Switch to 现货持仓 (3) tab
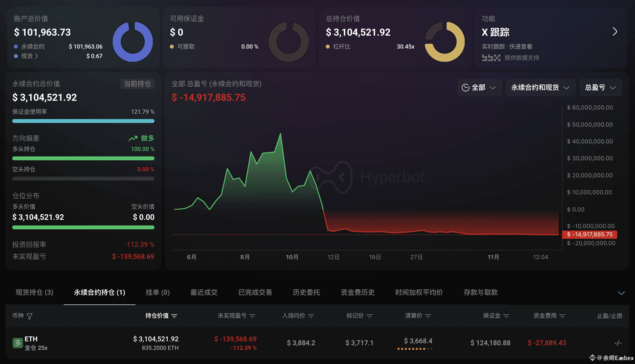The height and width of the screenshot is (364, 635). 34,292
